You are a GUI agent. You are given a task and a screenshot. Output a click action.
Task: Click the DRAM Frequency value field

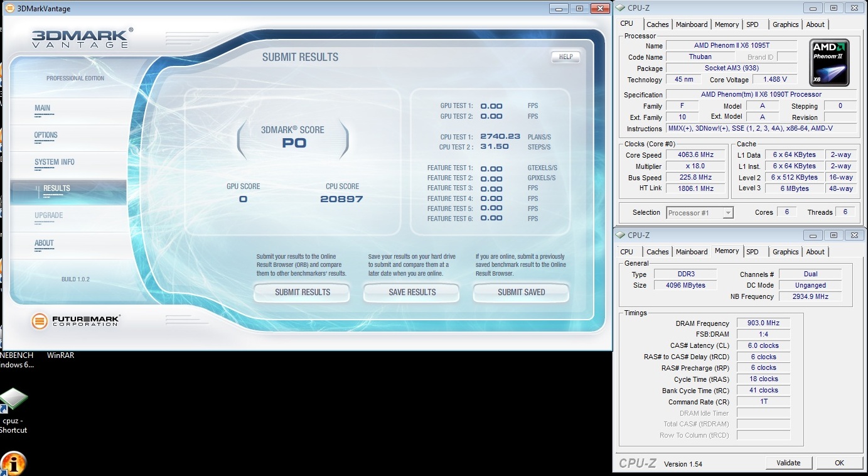(763, 323)
